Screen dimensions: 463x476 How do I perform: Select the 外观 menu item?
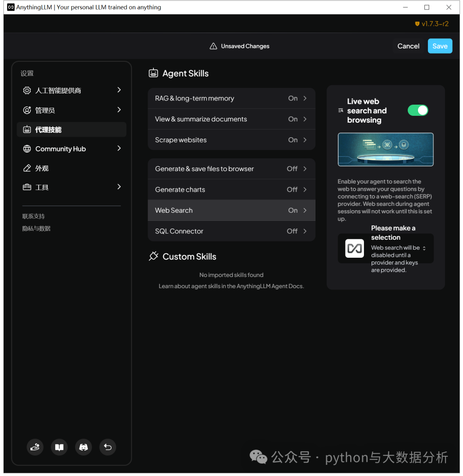click(72, 168)
